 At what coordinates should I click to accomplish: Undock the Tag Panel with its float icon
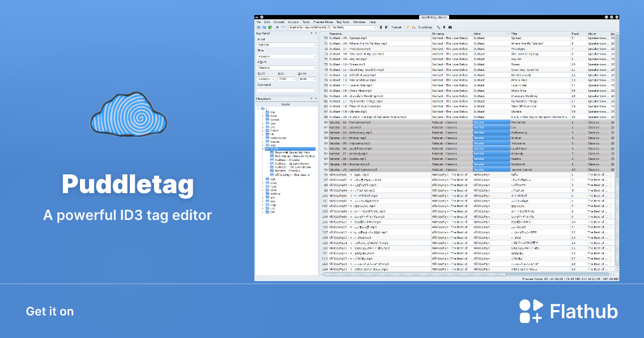coord(312,33)
